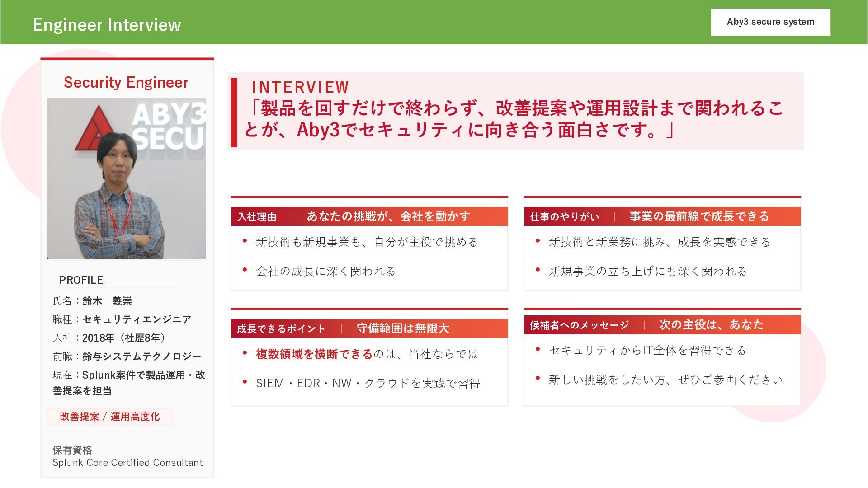Select the "仕事のやりがい" card label
This screenshot has height=488, width=868.
click(565, 217)
